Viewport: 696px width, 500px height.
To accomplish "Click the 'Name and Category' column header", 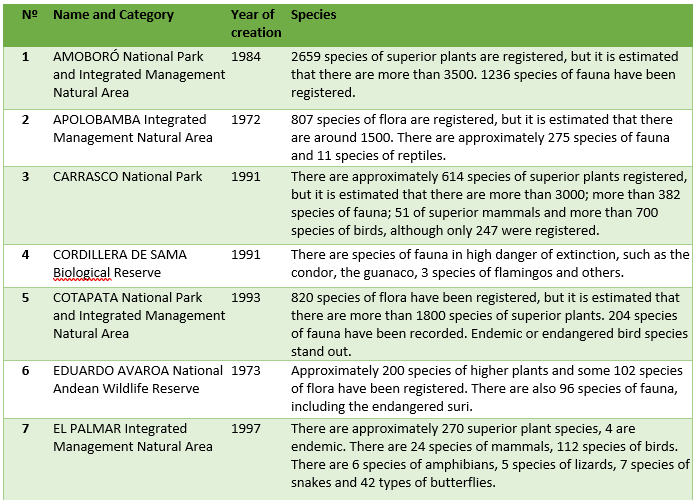I will [113, 15].
